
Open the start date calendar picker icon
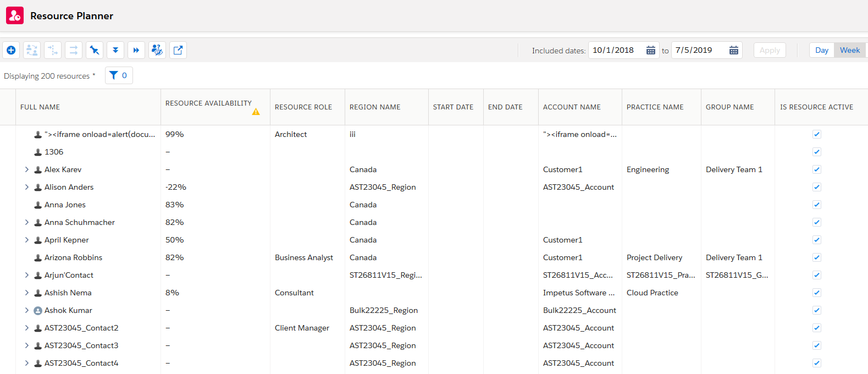tap(651, 50)
